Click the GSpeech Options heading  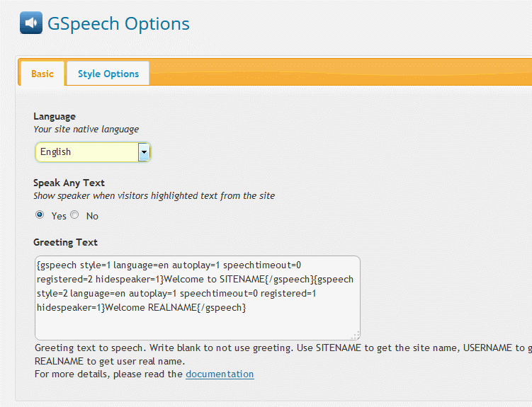(x=118, y=24)
